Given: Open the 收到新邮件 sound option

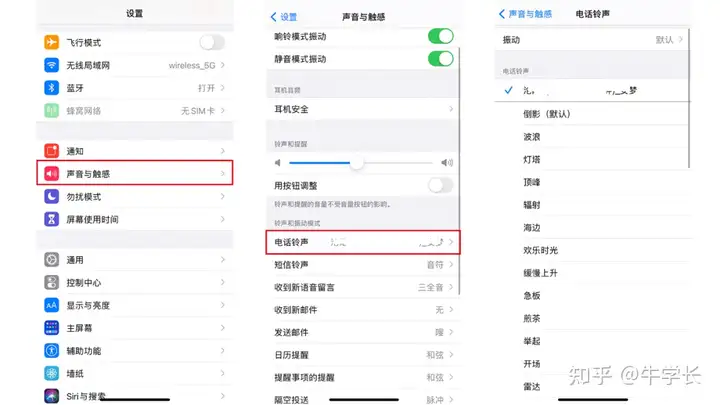Looking at the screenshot, I should 363,309.
